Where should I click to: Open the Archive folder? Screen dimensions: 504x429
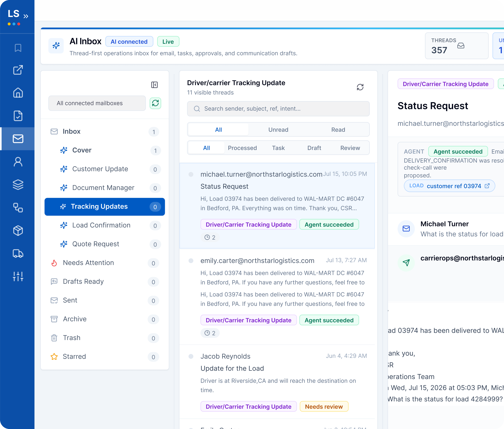(x=105, y=319)
